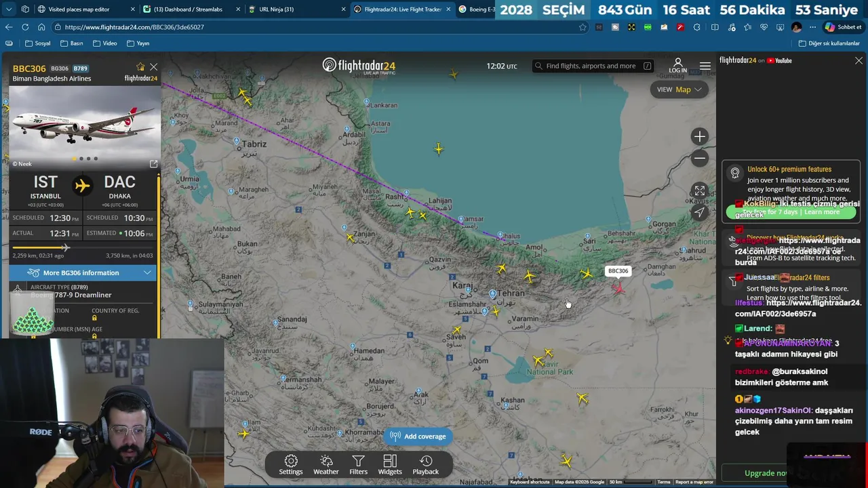Open browser extensions puzzle icon

697,27
